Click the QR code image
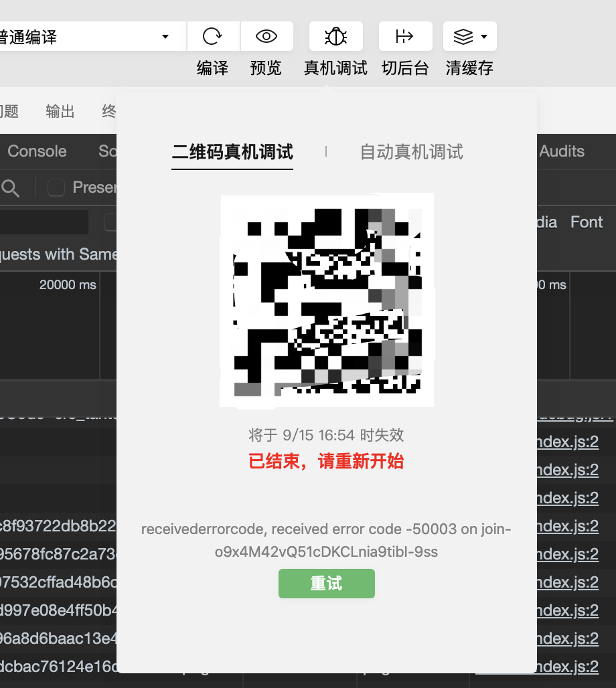The height and width of the screenshot is (688, 616). click(x=327, y=300)
